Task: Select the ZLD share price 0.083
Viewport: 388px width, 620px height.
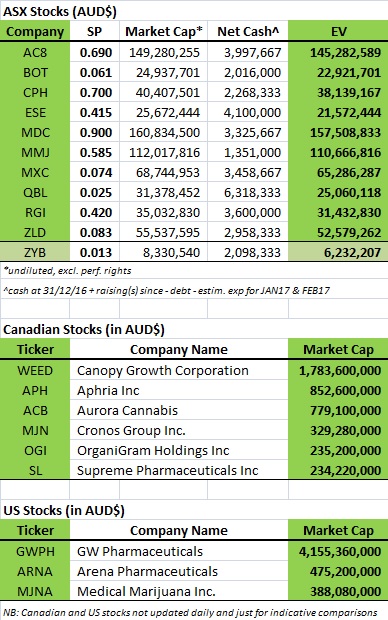Action: (95, 232)
